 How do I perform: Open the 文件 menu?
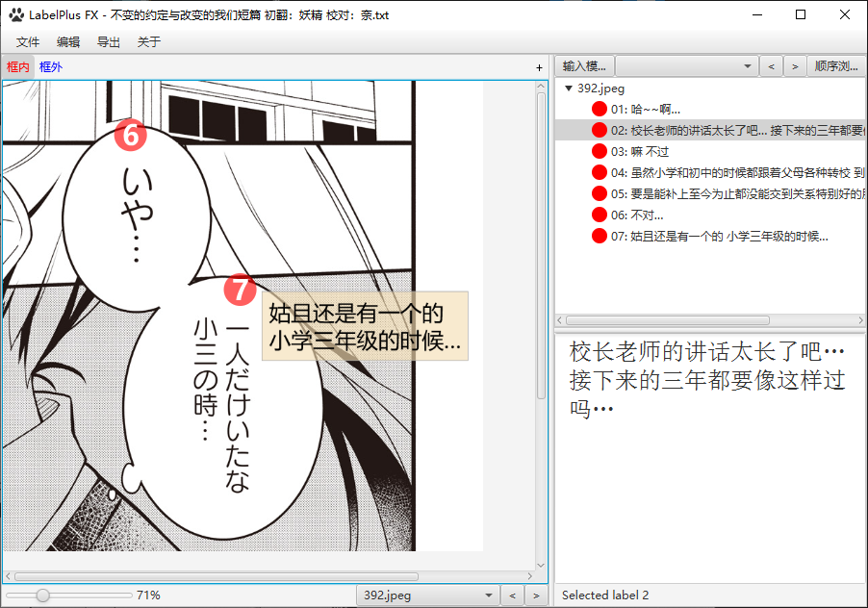27,42
